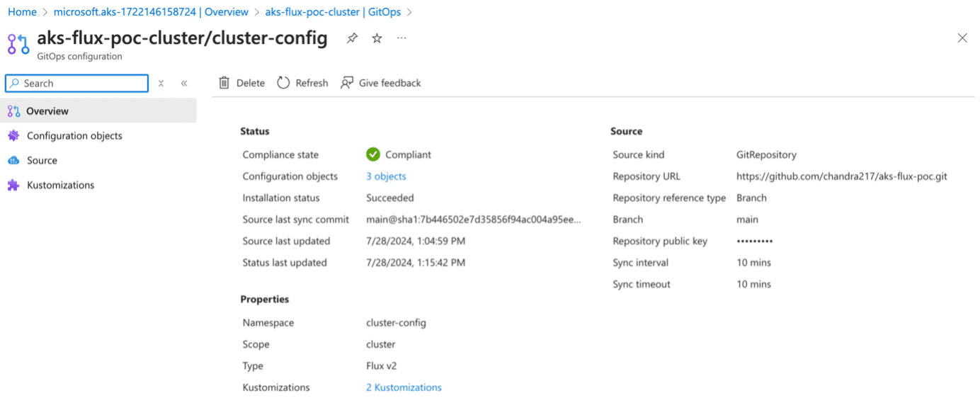Navigate to aks-flux-poc-cluster GitOps breadcrumb

pyautogui.click(x=332, y=12)
